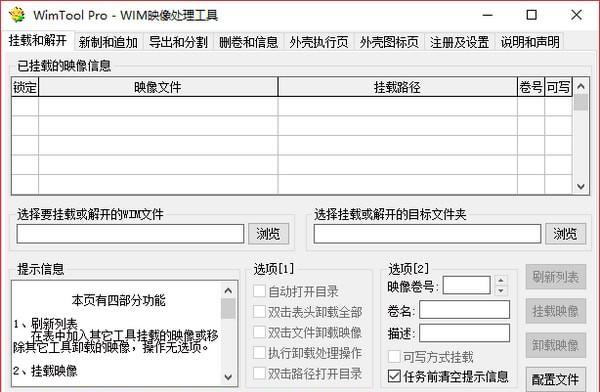Viewport: 600px width, 392px height.
Task: Click the 可写 column header
Action: [x=558, y=87]
